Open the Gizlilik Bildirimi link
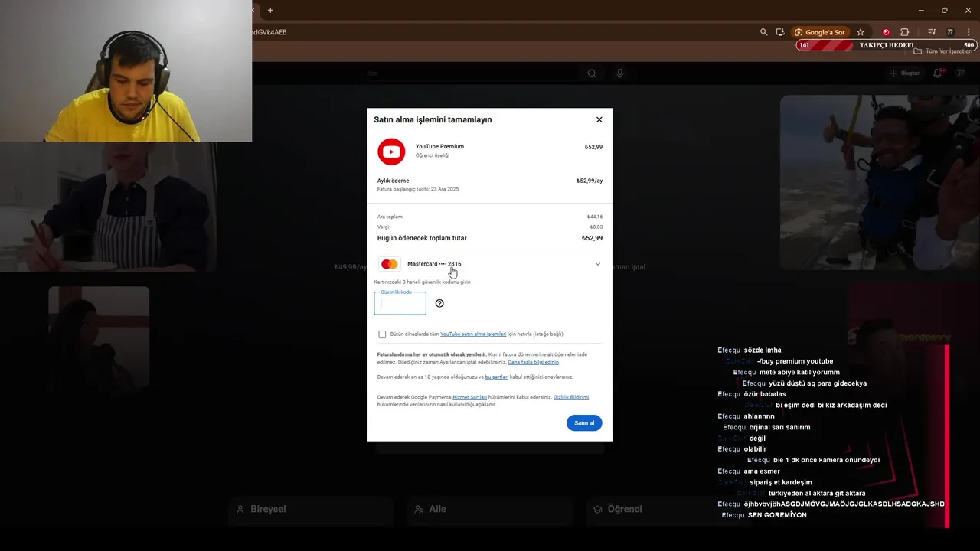 point(571,397)
